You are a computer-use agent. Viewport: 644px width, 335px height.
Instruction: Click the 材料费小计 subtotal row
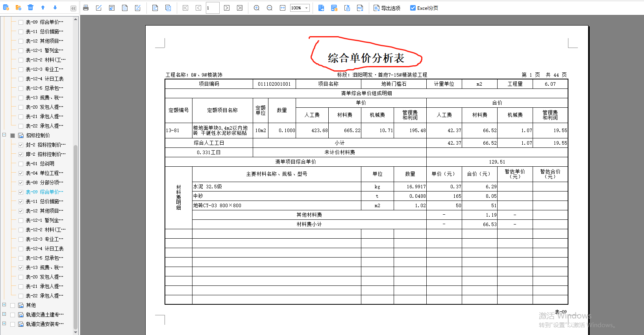click(x=309, y=224)
